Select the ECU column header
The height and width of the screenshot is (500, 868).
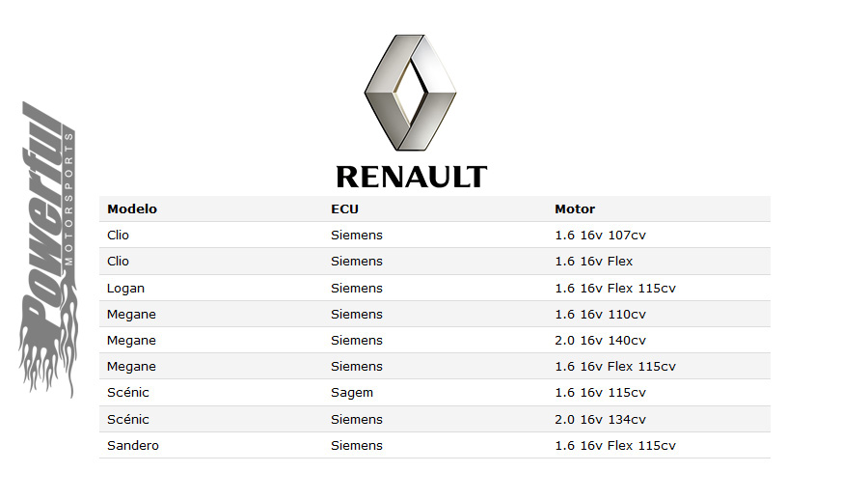click(x=344, y=209)
